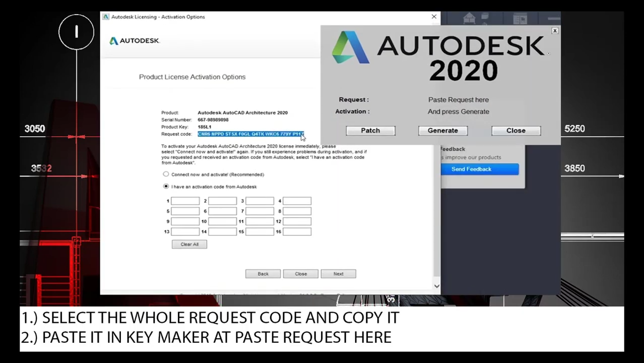Screen dimensions: 644x363
Task: Close the Autodesk Licensing window
Action: [434, 17]
